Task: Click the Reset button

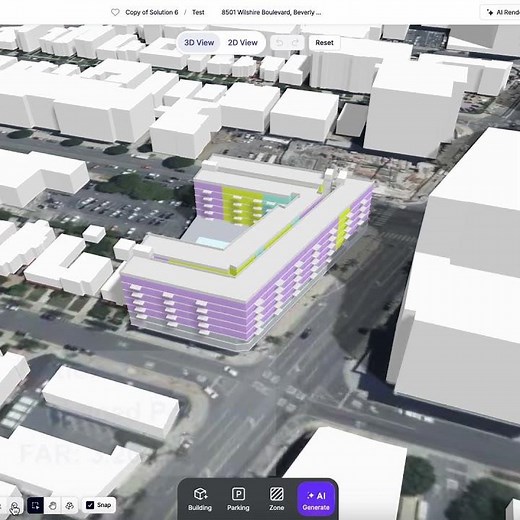Action: click(324, 43)
